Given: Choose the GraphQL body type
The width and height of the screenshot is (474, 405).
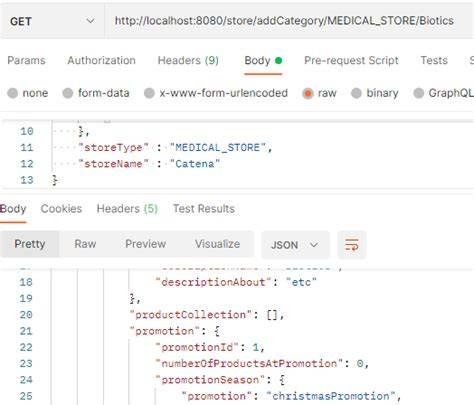Looking at the screenshot, I should (444, 93).
